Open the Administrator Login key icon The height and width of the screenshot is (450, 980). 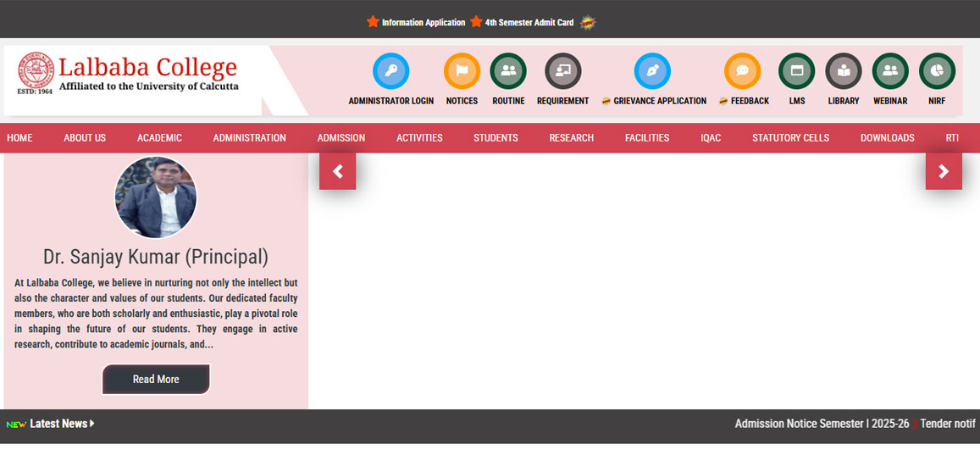coord(390,70)
